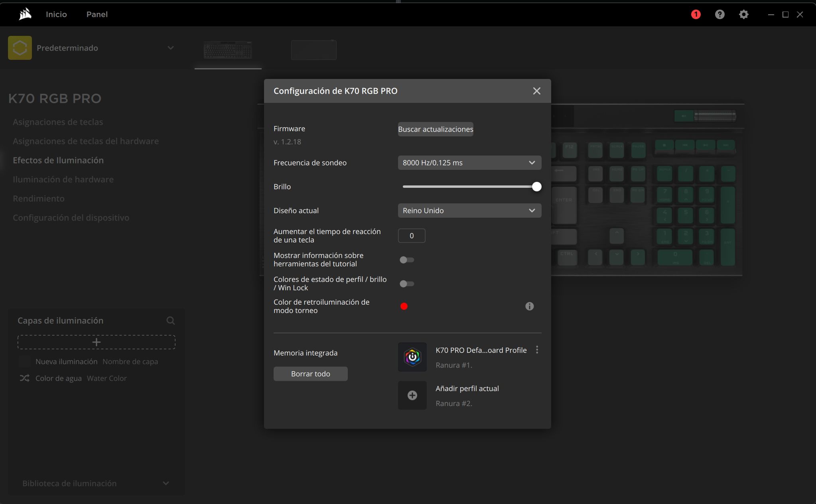The width and height of the screenshot is (816, 504).
Task: Select Efectos de Iluminación
Action: (x=58, y=160)
